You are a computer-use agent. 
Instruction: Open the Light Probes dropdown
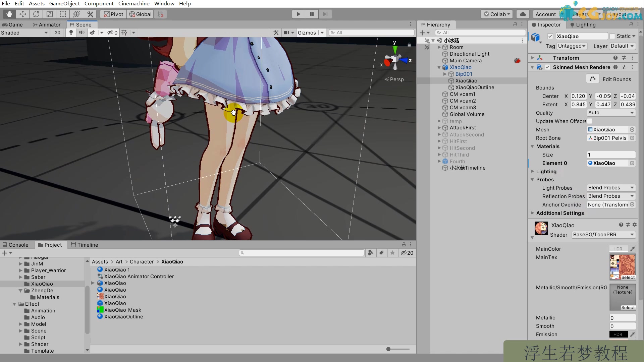coord(610,188)
